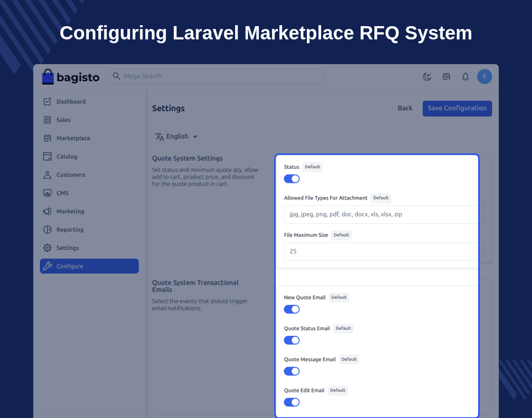Click the Settings gear icon
The height and width of the screenshot is (418, 532).
click(47, 248)
